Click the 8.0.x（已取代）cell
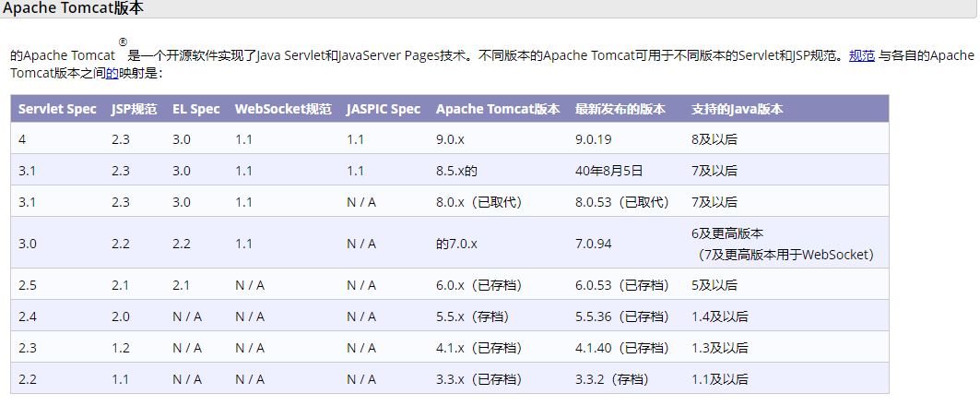The image size is (980, 406). point(478,202)
